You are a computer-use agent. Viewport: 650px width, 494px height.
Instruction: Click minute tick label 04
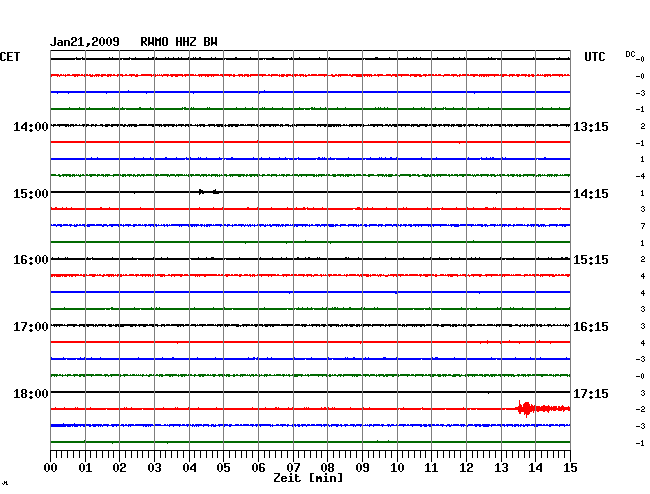(x=189, y=468)
